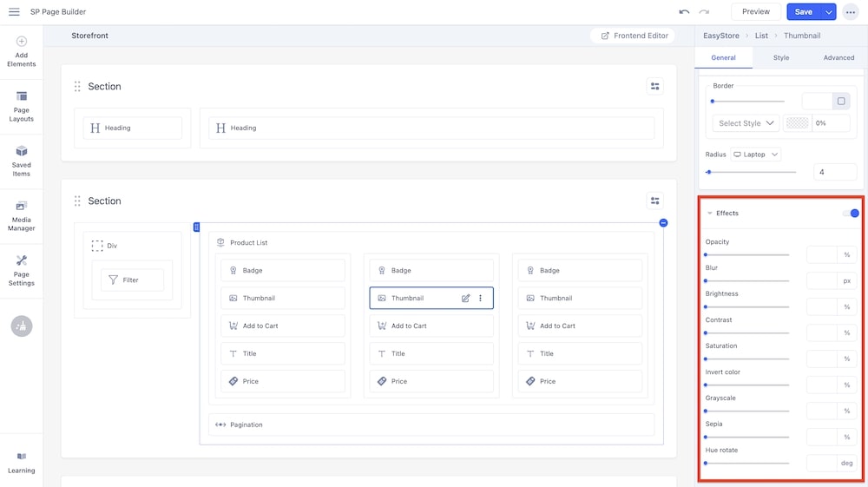868x487 pixels.
Task: Switch to the Advanced tab
Action: (x=838, y=57)
